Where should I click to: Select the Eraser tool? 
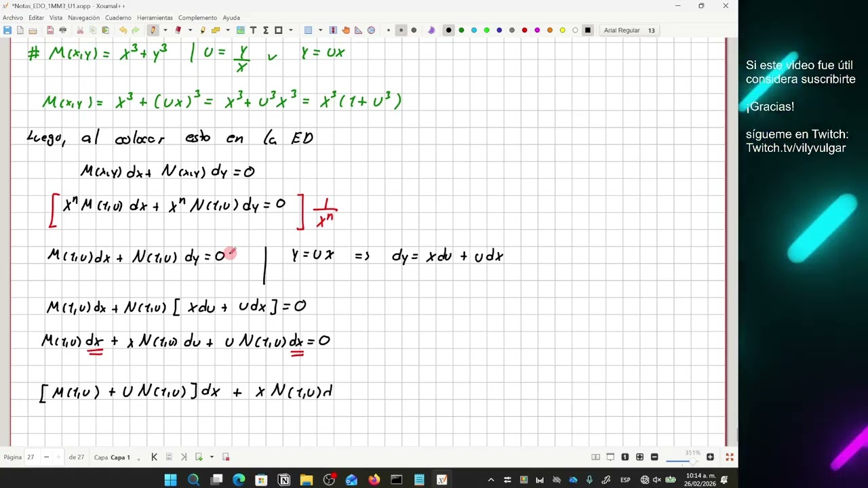(x=178, y=30)
